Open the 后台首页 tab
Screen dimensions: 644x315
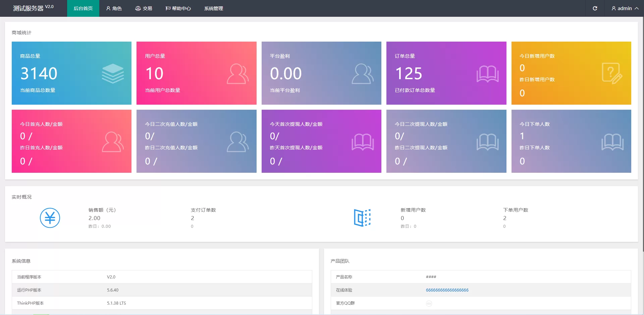[83, 8]
